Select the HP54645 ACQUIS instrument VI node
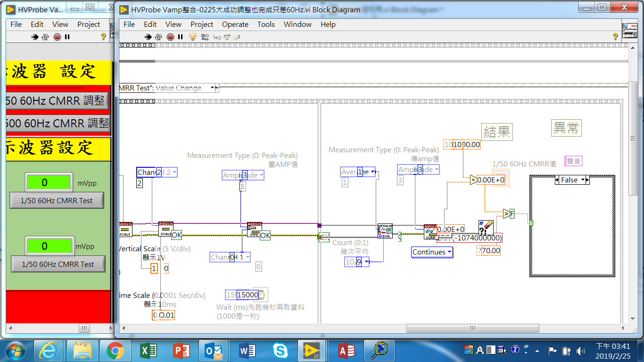 coord(385,231)
